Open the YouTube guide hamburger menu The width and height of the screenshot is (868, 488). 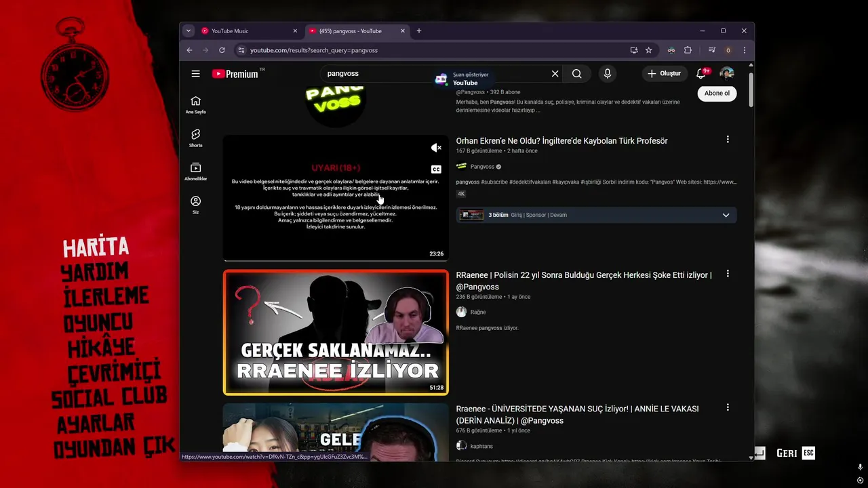pos(195,74)
